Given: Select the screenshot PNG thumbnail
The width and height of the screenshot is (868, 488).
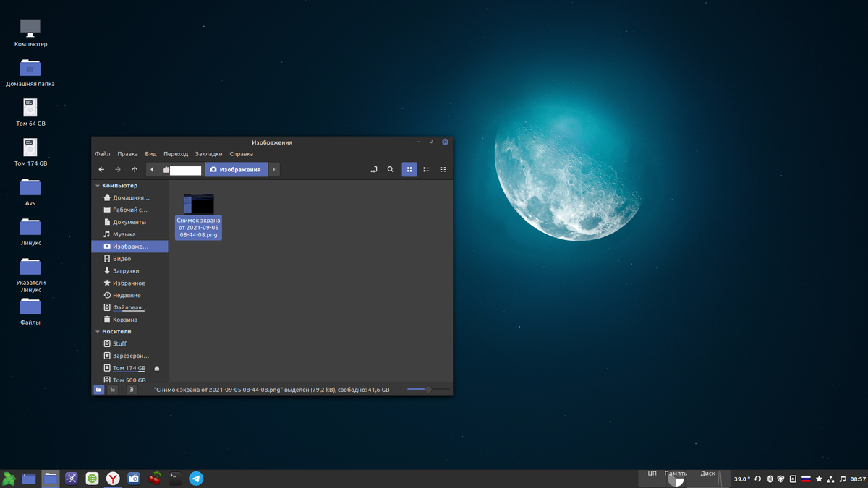Looking at the screenshot, I should (198, 204).
